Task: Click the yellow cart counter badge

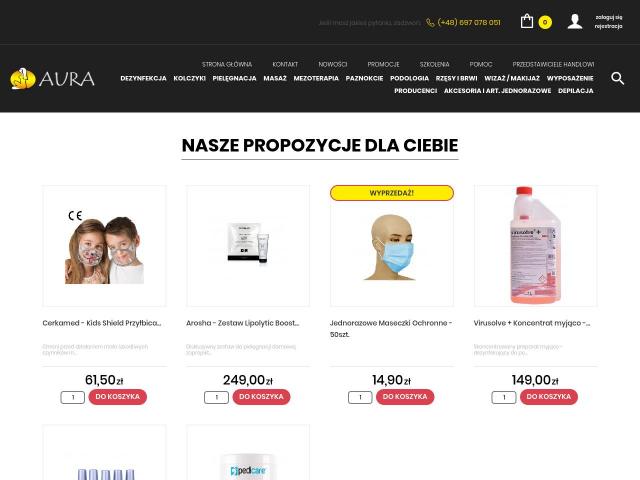Action: (545, 22)
